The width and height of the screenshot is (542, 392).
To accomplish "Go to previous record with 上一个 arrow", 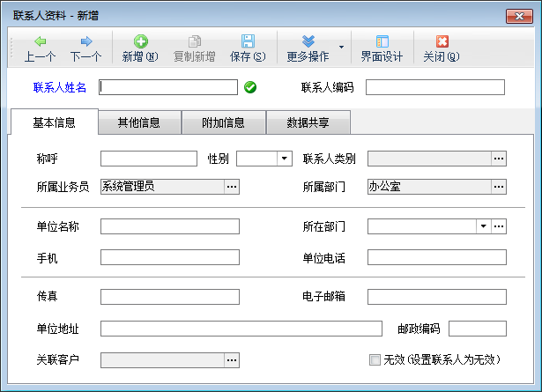I will [41, 41].
